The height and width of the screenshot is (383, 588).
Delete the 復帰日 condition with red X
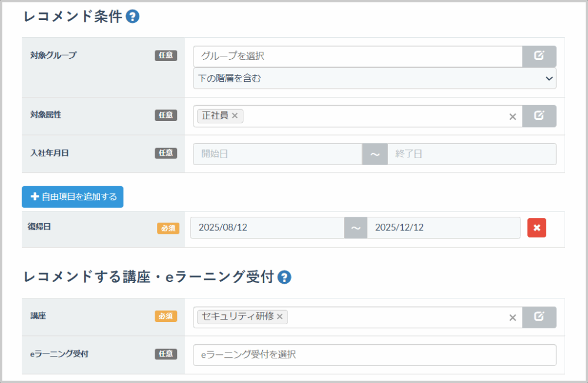[536, 228]
